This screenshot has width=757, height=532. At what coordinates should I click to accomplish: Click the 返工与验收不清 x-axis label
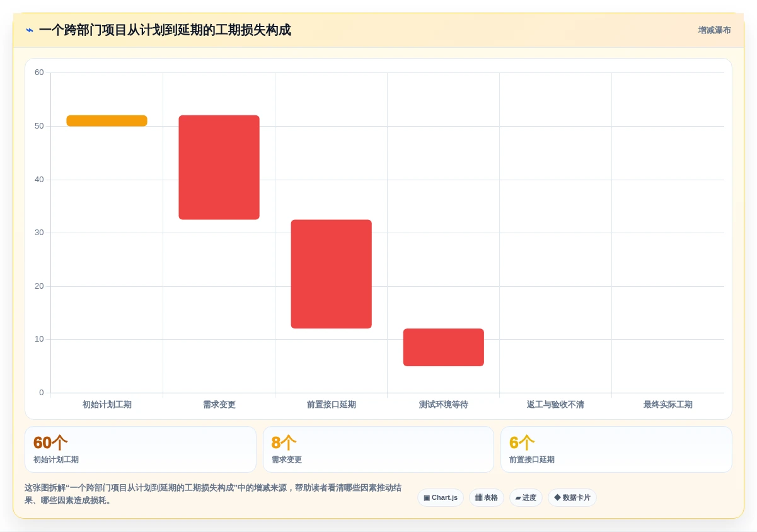555,405
